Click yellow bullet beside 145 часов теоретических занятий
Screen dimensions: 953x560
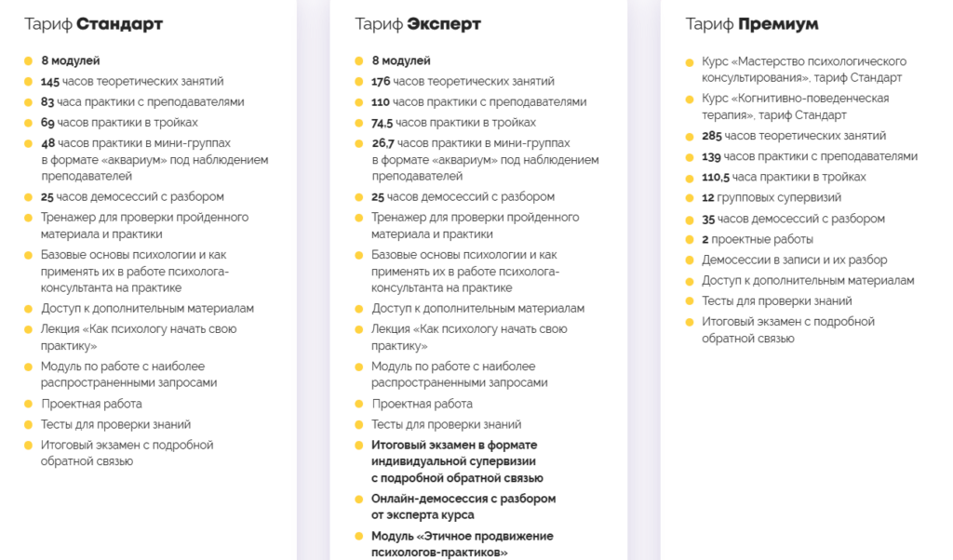click(x=28, y=81)
